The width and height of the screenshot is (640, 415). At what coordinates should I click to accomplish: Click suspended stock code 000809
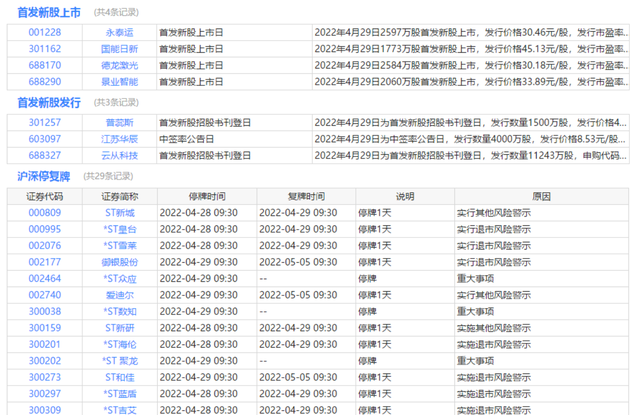(x=45, y=213)
